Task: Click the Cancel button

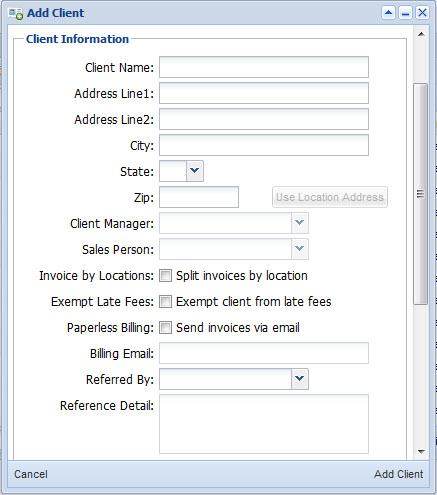Action: (31, 474)
